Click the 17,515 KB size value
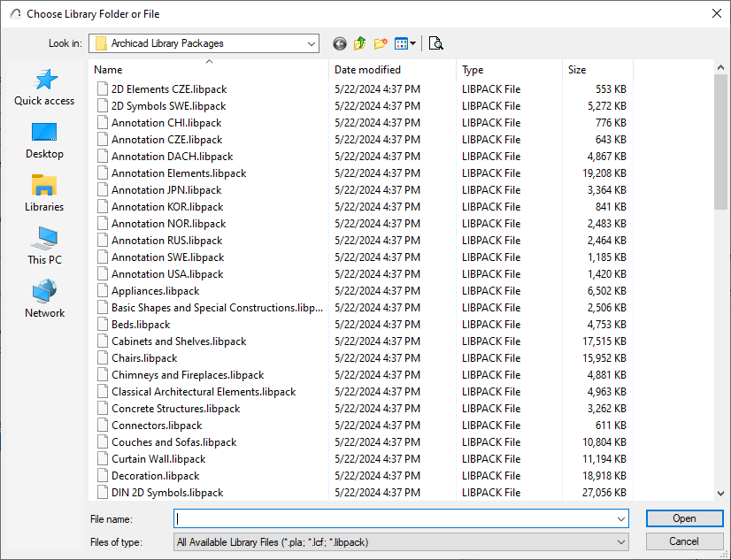731x560 pixels. [604, 341]
